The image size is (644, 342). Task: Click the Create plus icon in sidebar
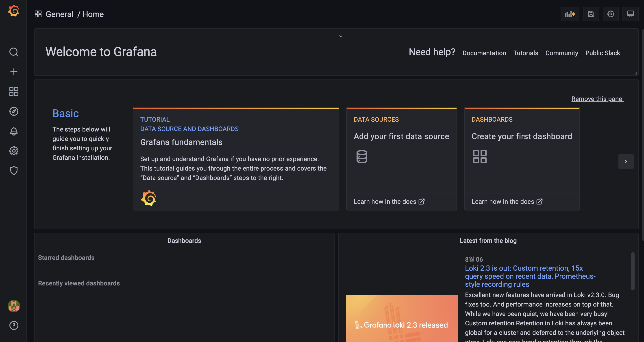[14, 72]
